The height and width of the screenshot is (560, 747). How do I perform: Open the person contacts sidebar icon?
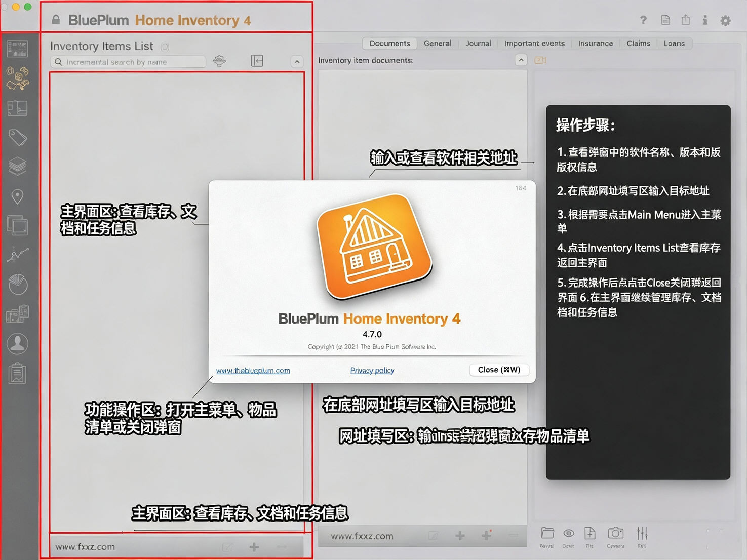click(x=17, y=344)
